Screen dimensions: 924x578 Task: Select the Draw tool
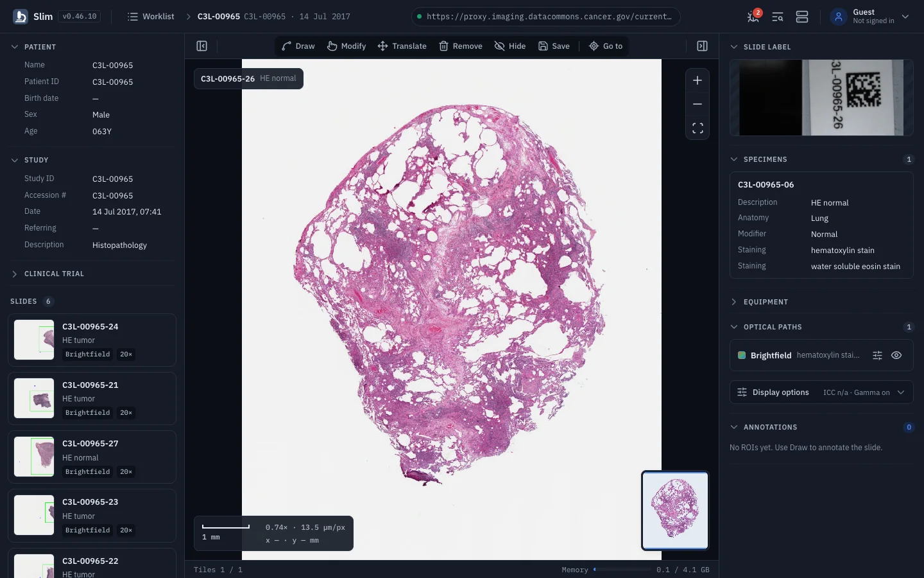click(298, 46)
